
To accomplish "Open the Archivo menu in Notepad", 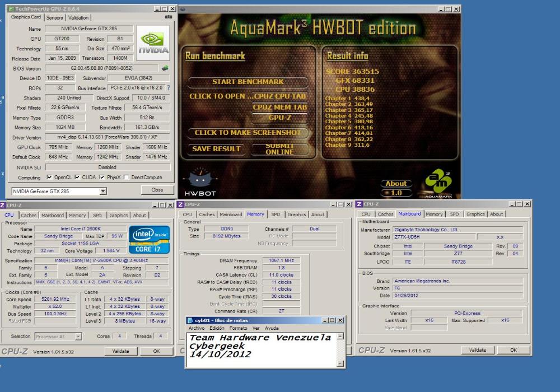I will click(x=197, y=328).
